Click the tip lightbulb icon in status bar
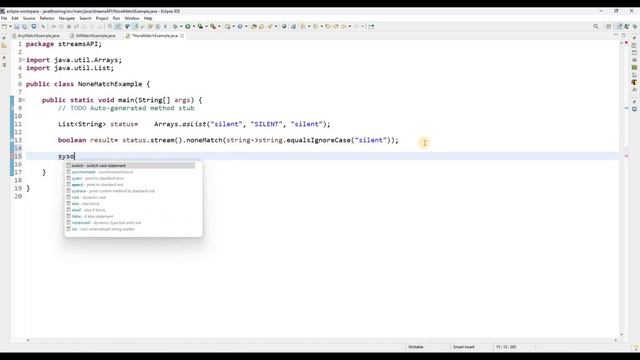 (636, 348)
